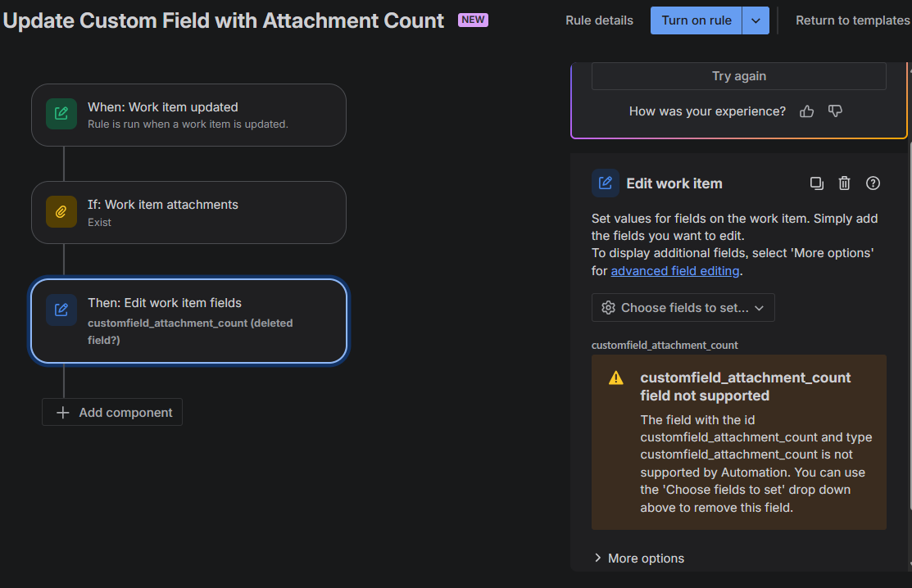
Task: Click the Turn on rule button
Action: click(x=696, y=20)
